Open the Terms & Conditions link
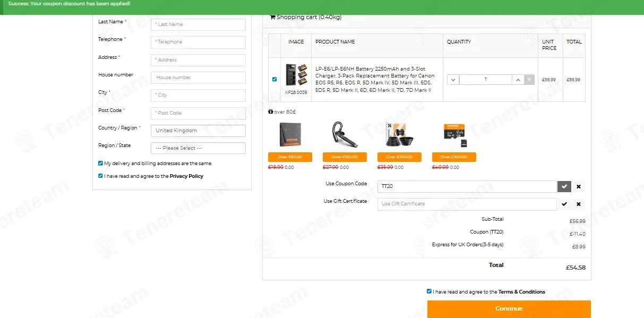644x318 pixels. [x=522, y=292]
